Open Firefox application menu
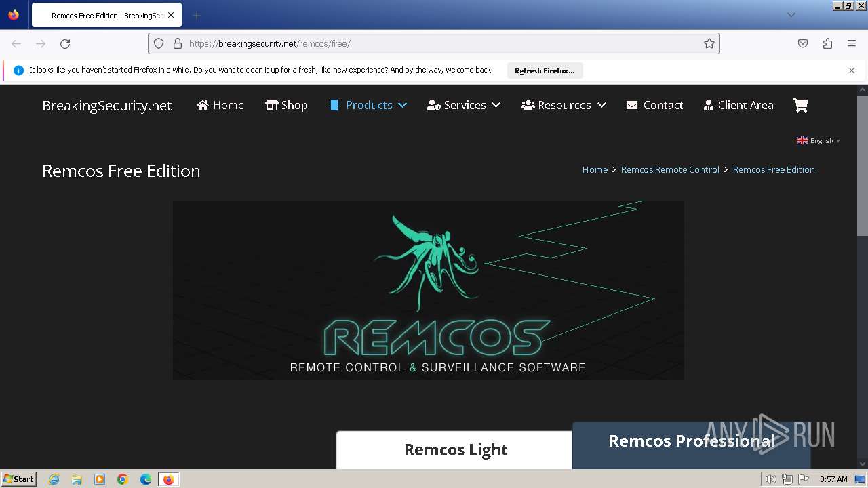 tap(852, 43)
